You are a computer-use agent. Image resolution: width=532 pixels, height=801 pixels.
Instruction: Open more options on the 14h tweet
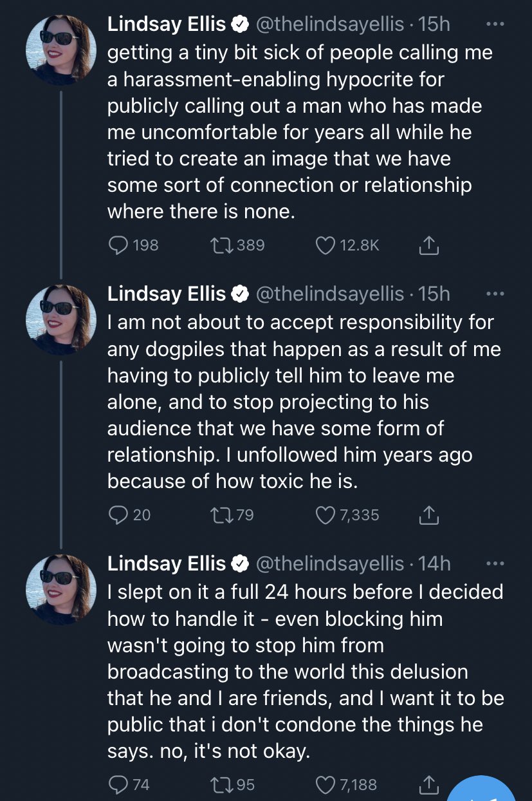pos(495,563)
